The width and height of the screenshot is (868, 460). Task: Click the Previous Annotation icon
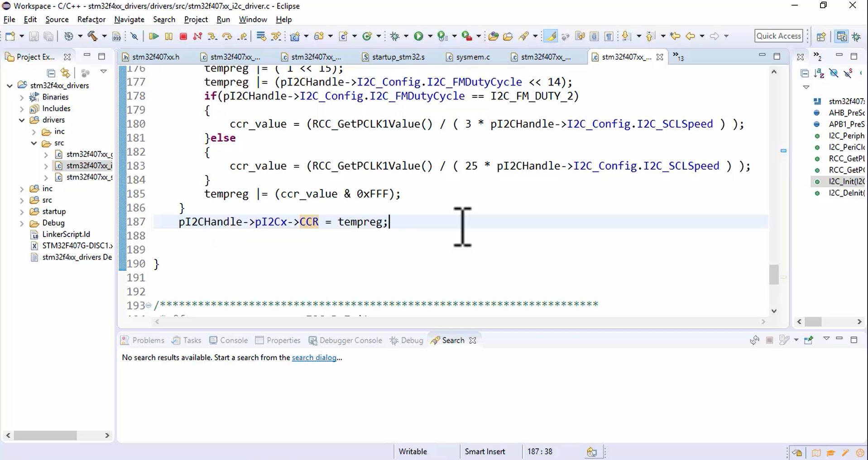click(650, 36)
